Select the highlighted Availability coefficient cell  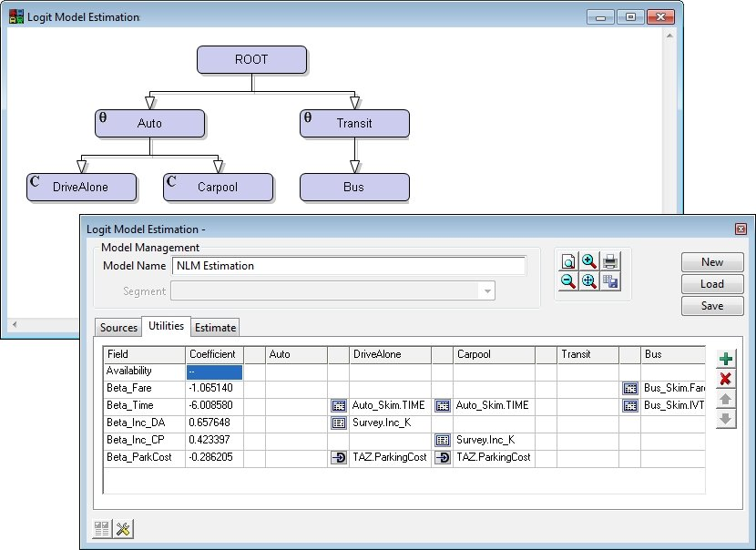214,372
